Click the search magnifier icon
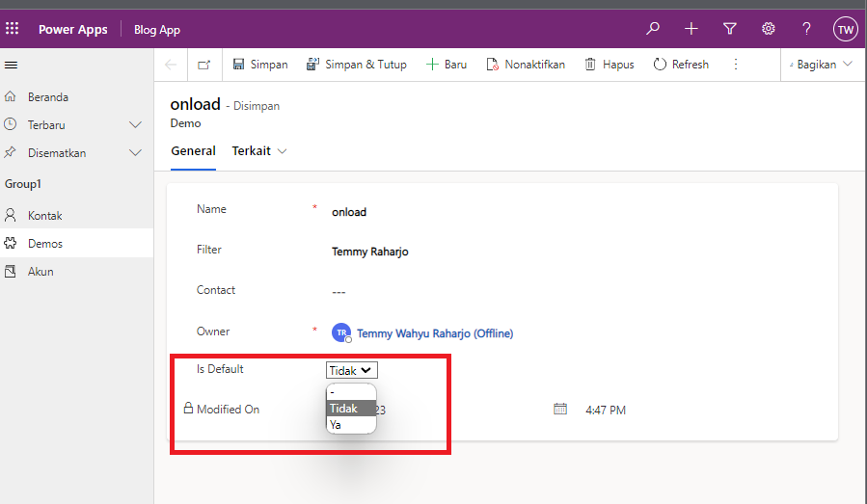Screen dimensions: 867x504 point(653,28)
